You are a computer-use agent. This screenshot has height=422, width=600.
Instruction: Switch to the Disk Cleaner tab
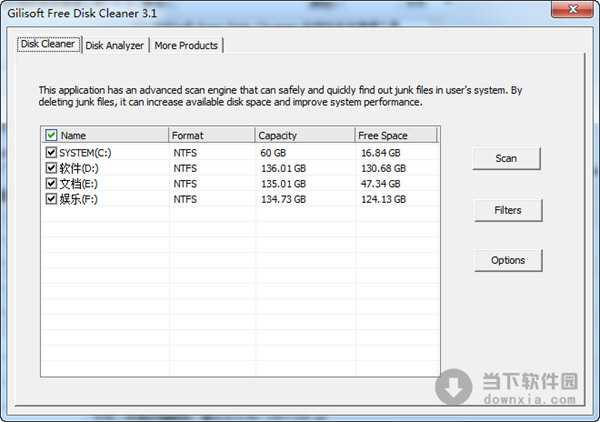48,44
